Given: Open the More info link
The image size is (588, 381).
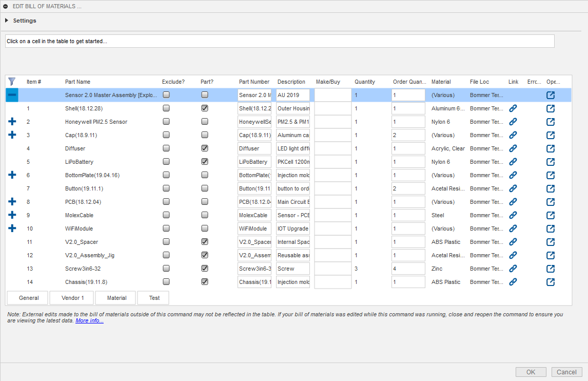Looking at the screenshot, I should point(89,320).
